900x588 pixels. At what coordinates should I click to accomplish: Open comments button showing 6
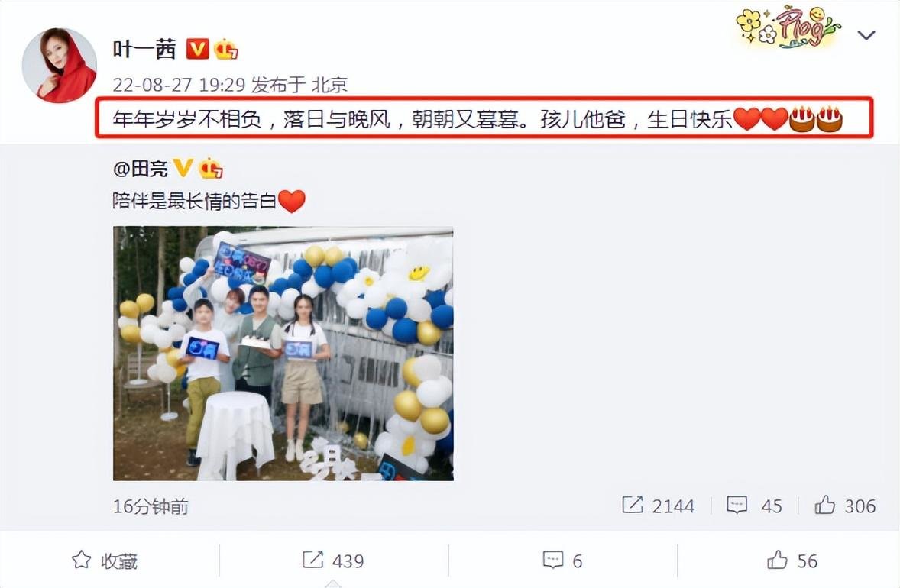(x=562, y=561)
